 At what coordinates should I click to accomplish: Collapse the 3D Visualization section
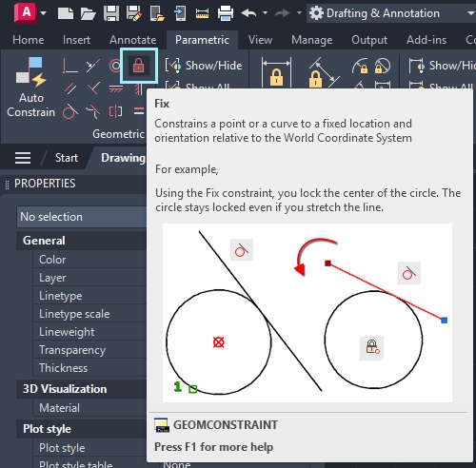click(82, 389)
